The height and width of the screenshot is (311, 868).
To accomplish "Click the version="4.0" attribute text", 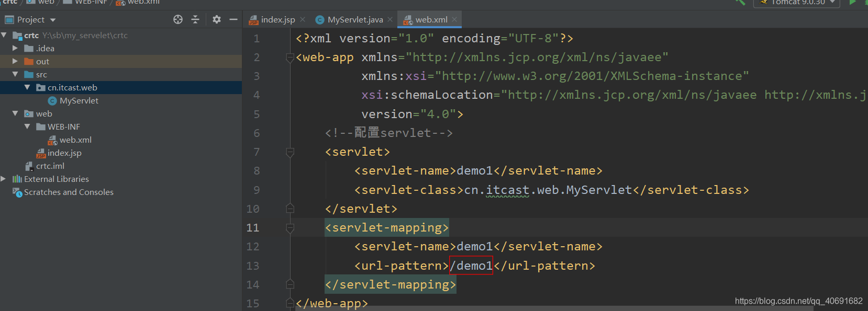I will click(408, 114).
